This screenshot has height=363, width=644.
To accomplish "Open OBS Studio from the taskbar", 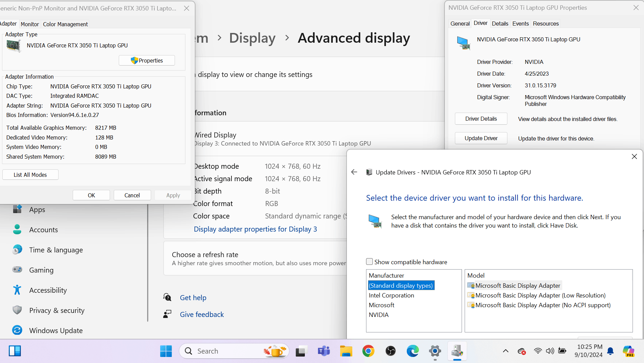I will click(391, 351).
